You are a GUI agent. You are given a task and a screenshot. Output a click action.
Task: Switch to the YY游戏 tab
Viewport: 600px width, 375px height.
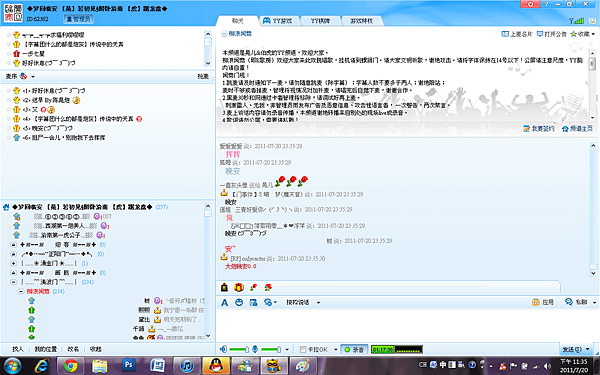tap(278, 21)
